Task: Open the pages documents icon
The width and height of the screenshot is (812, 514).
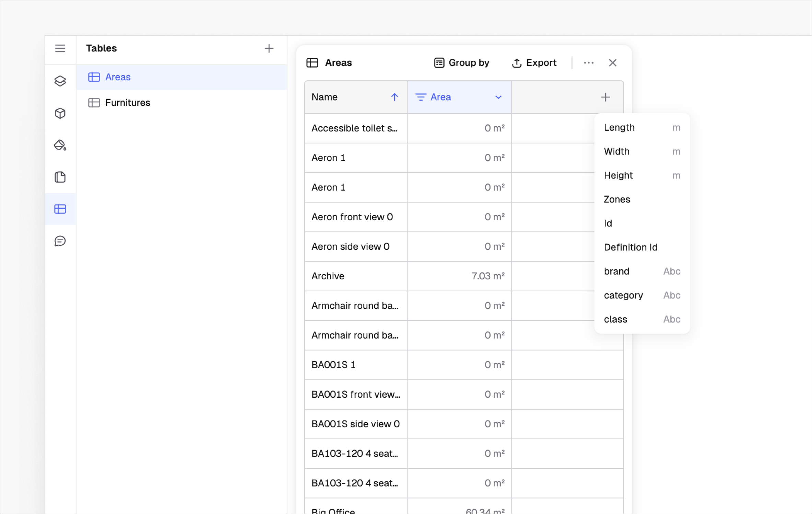Action: (60, 177)
